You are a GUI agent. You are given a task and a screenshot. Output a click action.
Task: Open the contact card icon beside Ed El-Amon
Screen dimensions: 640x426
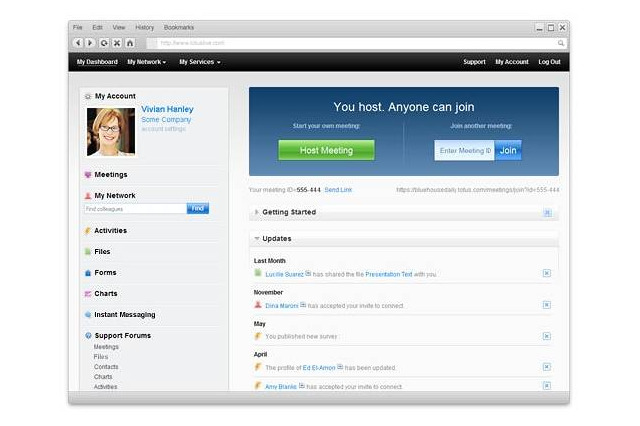(x=340, y=367)
